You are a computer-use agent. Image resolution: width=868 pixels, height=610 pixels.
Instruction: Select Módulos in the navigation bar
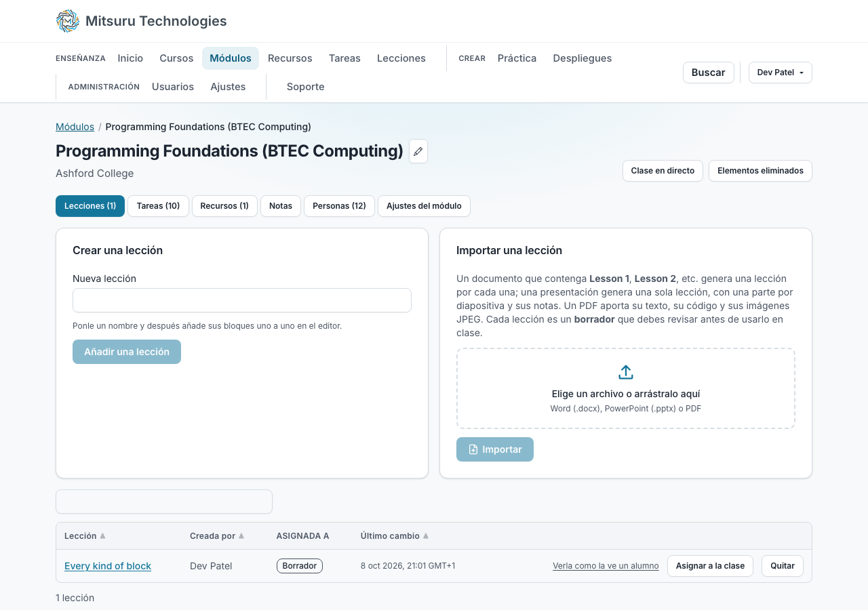click(231, 58)
